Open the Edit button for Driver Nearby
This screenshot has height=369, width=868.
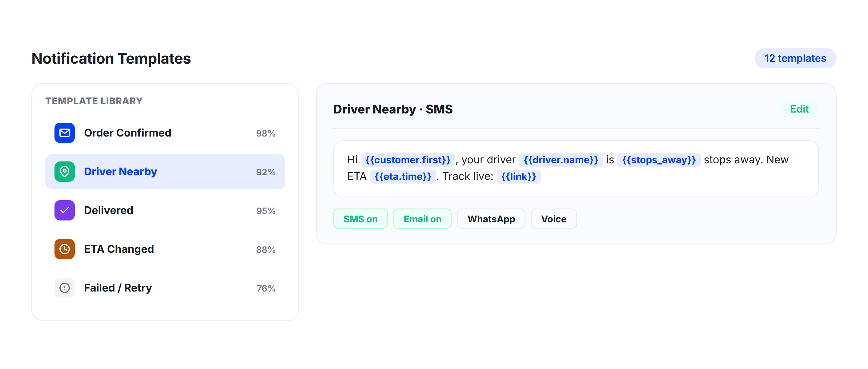coord(799,109)
